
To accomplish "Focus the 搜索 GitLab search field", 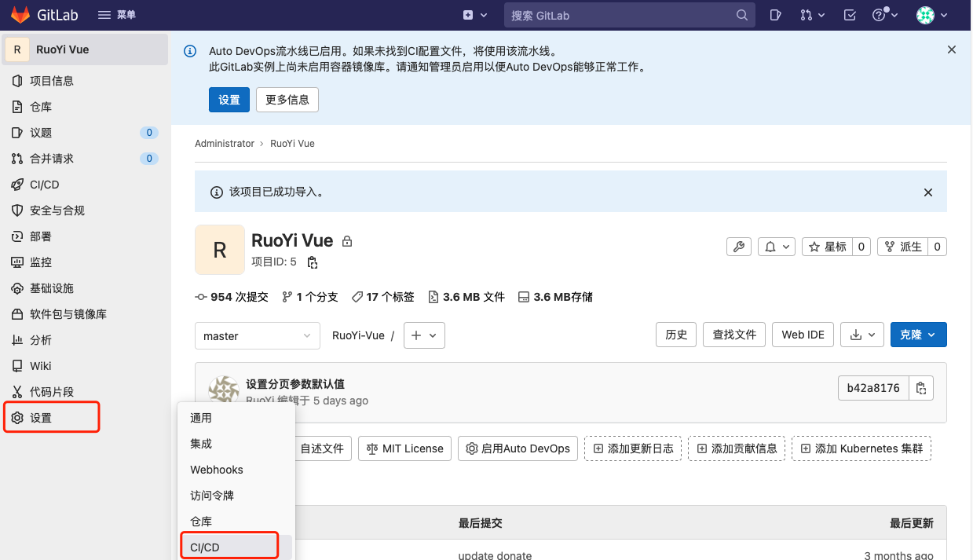I will click(628, 15).
